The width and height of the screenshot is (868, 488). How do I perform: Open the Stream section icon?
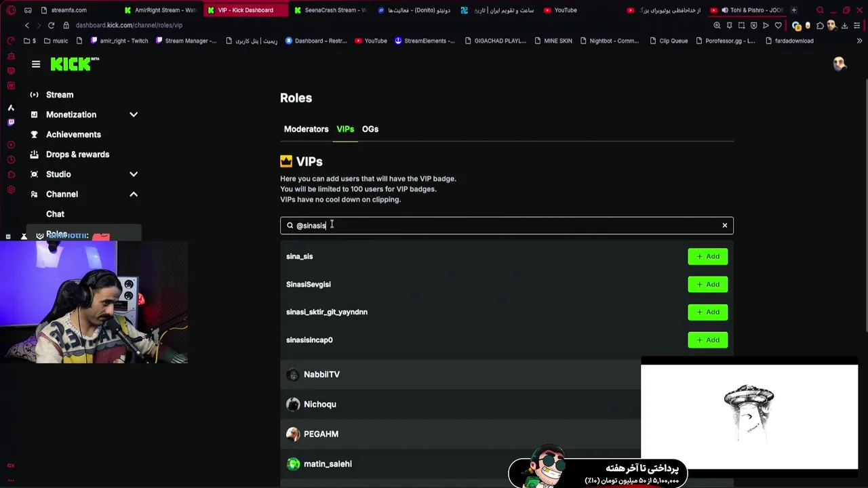[34, 95]
